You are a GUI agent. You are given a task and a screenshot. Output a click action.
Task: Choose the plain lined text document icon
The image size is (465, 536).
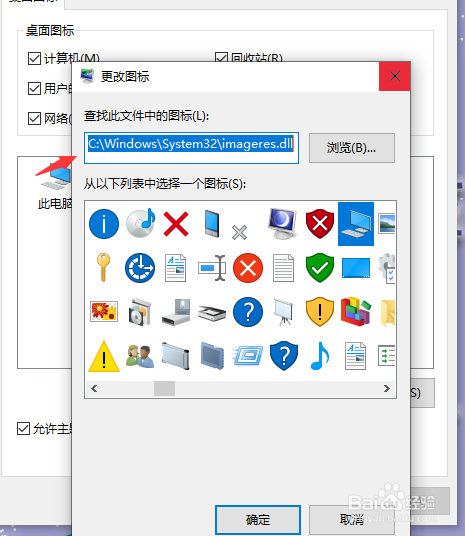283,268
